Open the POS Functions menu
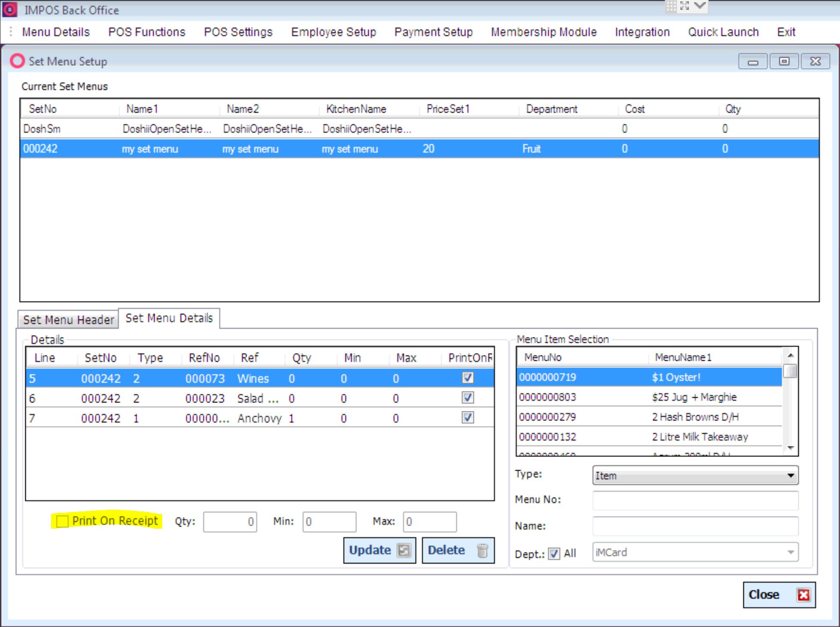The image size is (840, 627). 147,32
